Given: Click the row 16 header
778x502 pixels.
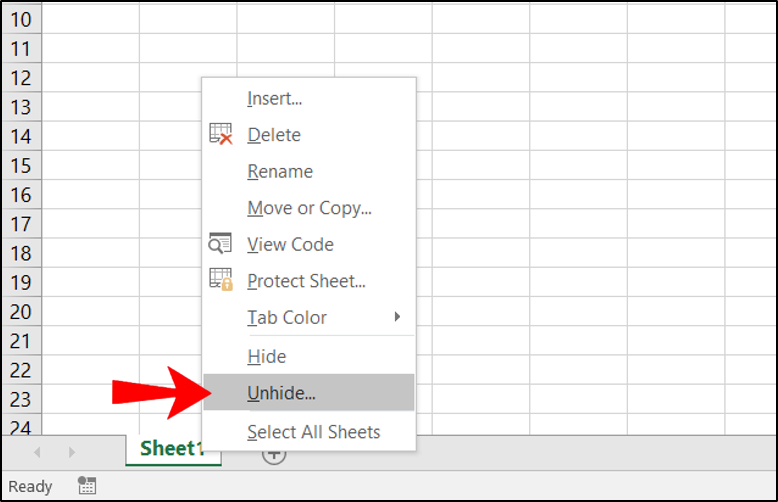Looking at the screenshot, I should tap(20, 195).
